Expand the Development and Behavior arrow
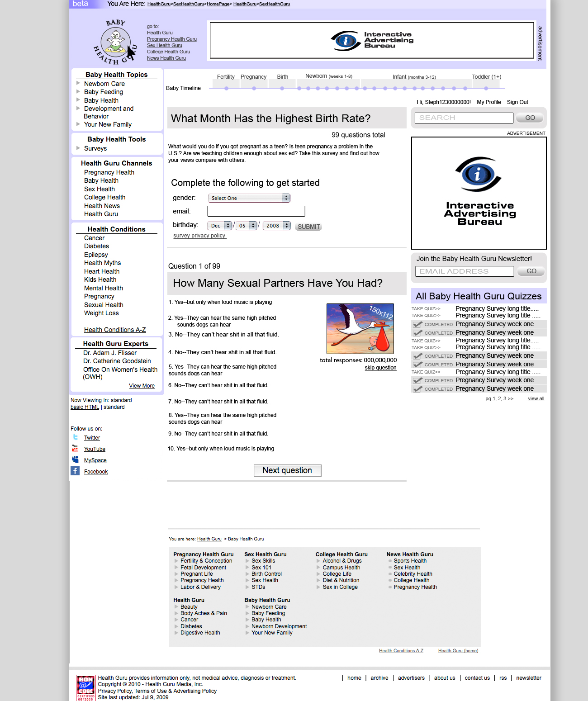 click(78, 108)
